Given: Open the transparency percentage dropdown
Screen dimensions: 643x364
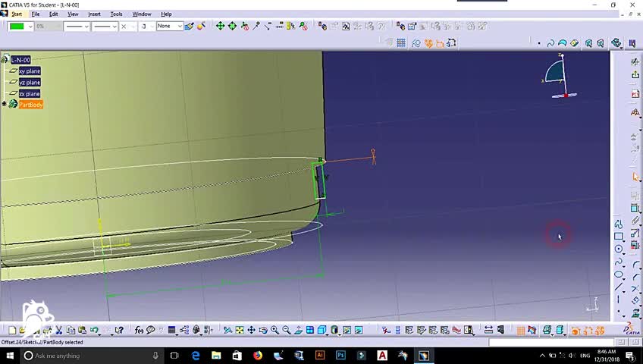Looking at the screenshot, I should 49,27.
